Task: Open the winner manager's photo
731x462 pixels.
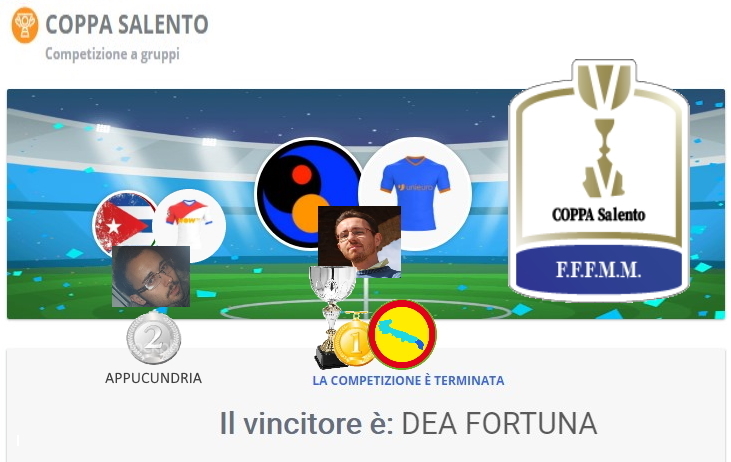Action: [359, 242]
